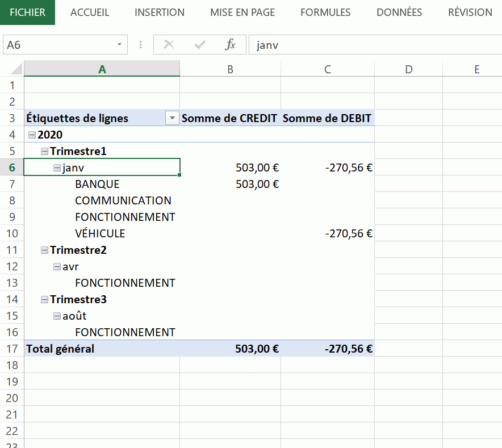Screen dimensions: 502x448
Task: Collapse the août month group
Action: pyautogui.click(x=57, y=316)
